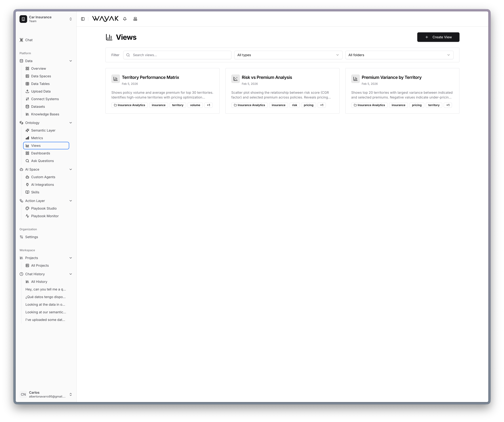
Task: Click the Risk vs Premium scatter icon
Action: 235,79
